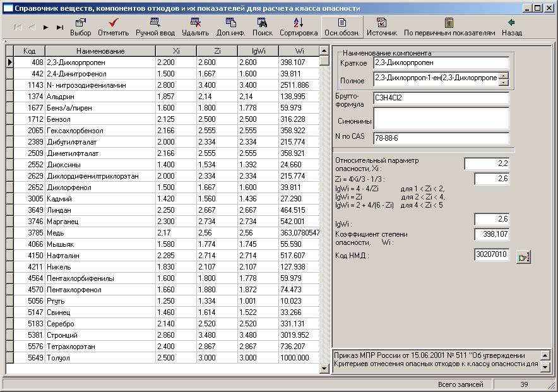Jump to last record navigation arrow

click(x=59, y=27)
